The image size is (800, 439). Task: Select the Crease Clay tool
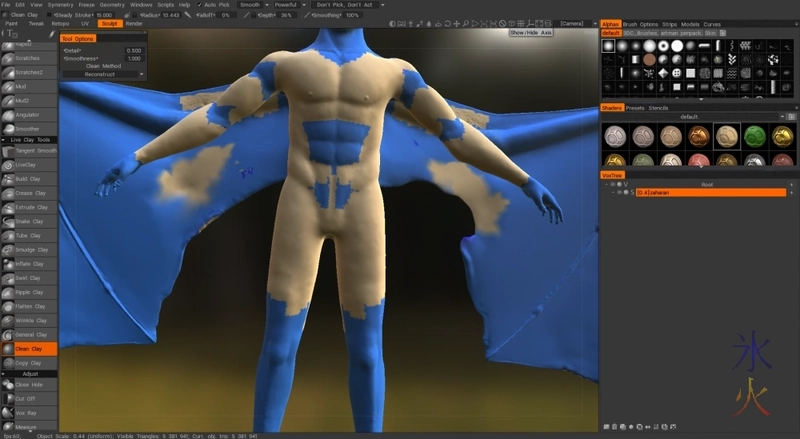click(x=29, y=193)
